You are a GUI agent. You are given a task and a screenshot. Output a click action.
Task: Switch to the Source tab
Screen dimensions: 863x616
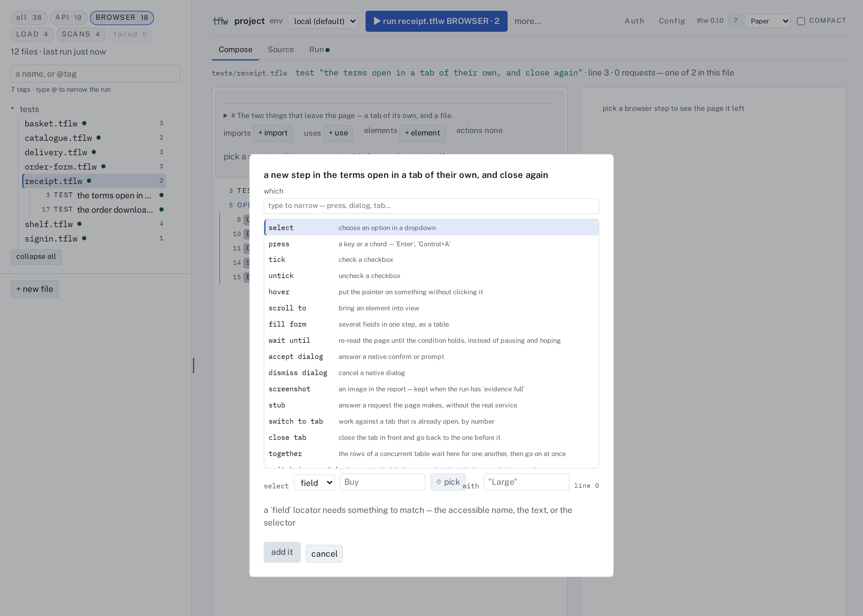(x=281, y=49)
